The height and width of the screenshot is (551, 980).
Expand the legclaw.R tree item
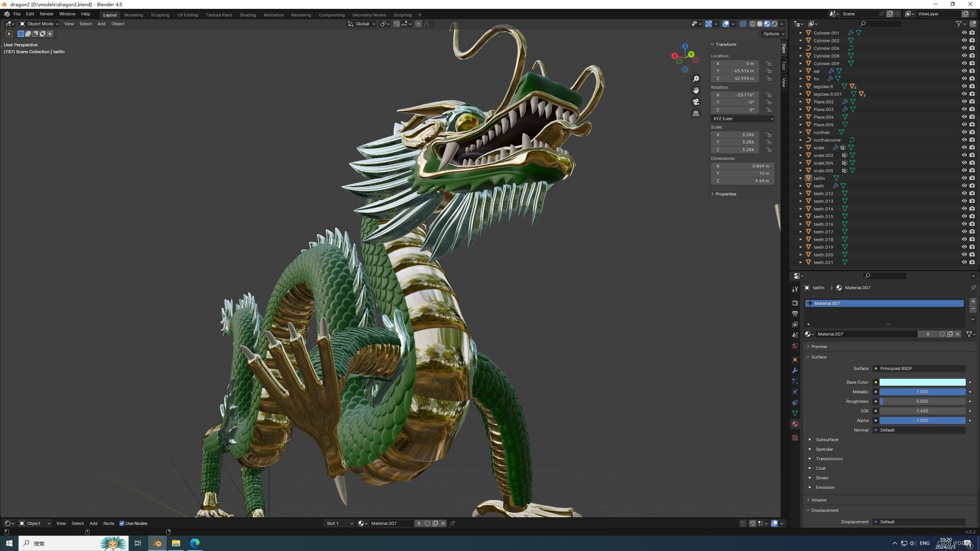pyautogui.click(x=801, y=86)
